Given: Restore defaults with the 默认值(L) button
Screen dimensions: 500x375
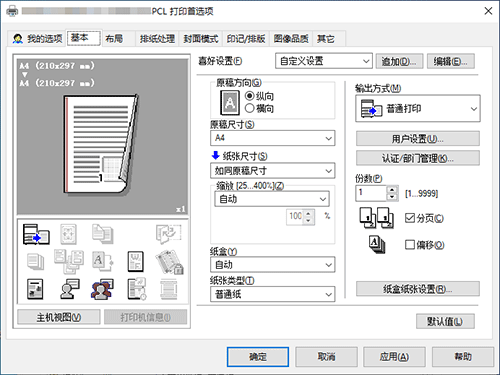Looking at the screenshot, I should pyautogui.click(x=445, y=321).
